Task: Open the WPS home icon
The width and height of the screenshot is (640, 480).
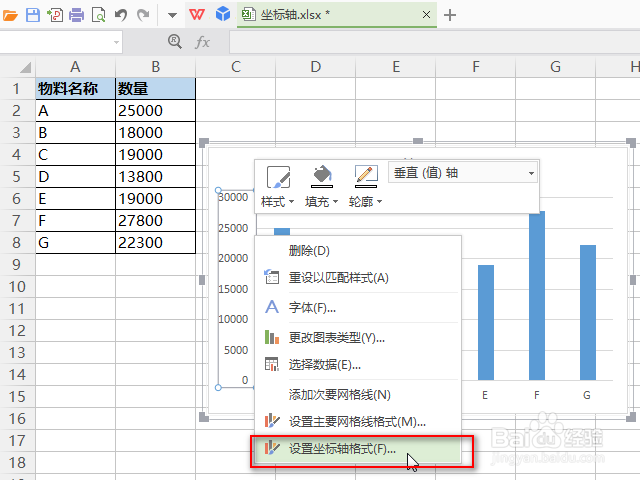Action: 197,15
